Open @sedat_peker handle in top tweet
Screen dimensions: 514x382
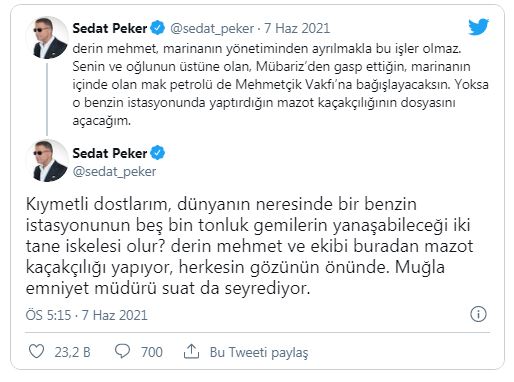click(x=212, y=29)
